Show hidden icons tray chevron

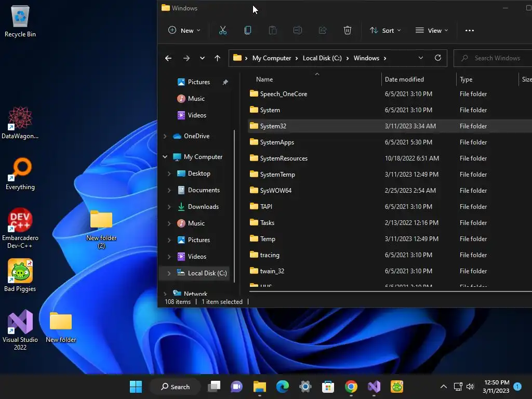click(443, 387)
